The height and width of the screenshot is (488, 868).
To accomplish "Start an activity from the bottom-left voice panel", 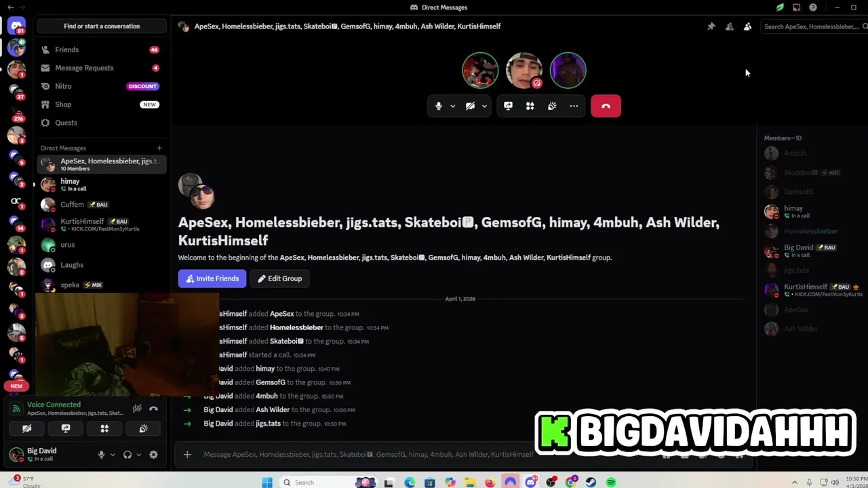I will (x=104, y=428).
